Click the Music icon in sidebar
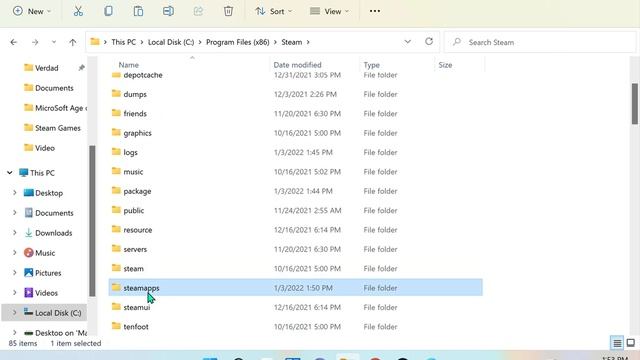This screenshot has height=360, width=640. tap(29, 253)
